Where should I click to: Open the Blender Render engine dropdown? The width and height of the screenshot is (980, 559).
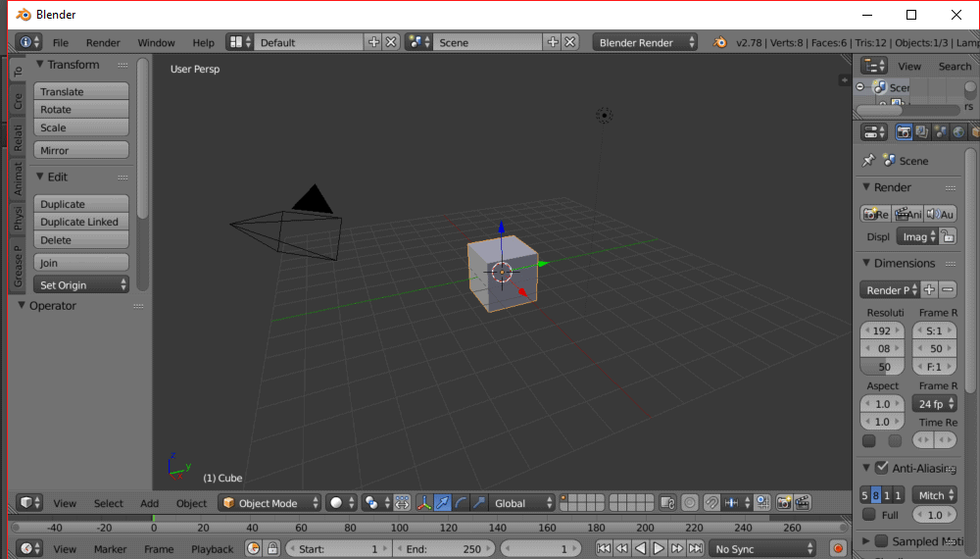point(646,42)
